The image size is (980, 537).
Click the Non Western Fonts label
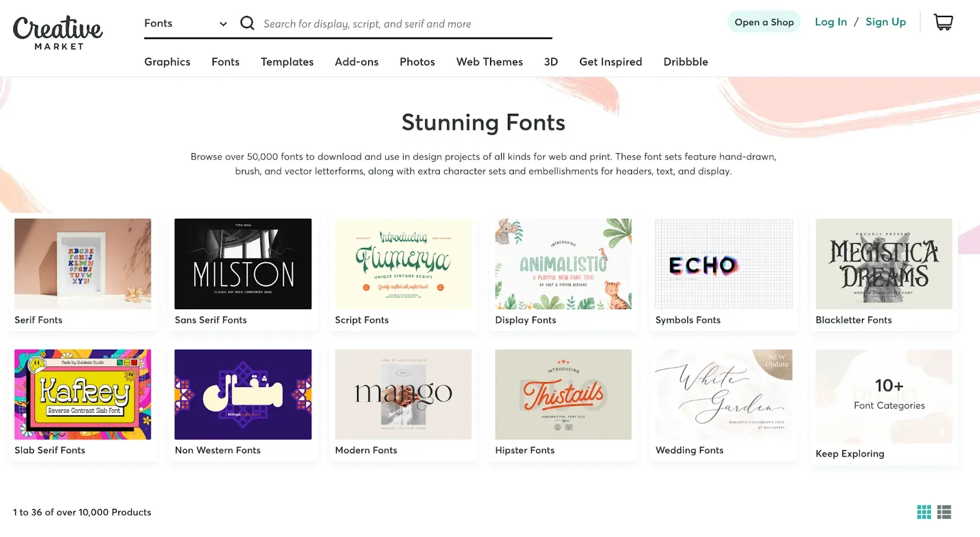pos(217,451)
